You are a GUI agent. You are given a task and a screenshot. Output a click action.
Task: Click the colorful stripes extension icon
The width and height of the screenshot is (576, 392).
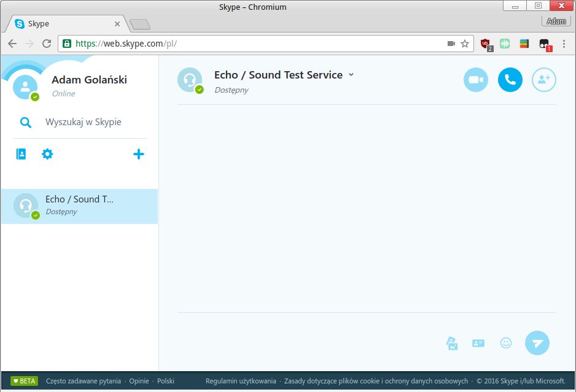coord(524,44)
